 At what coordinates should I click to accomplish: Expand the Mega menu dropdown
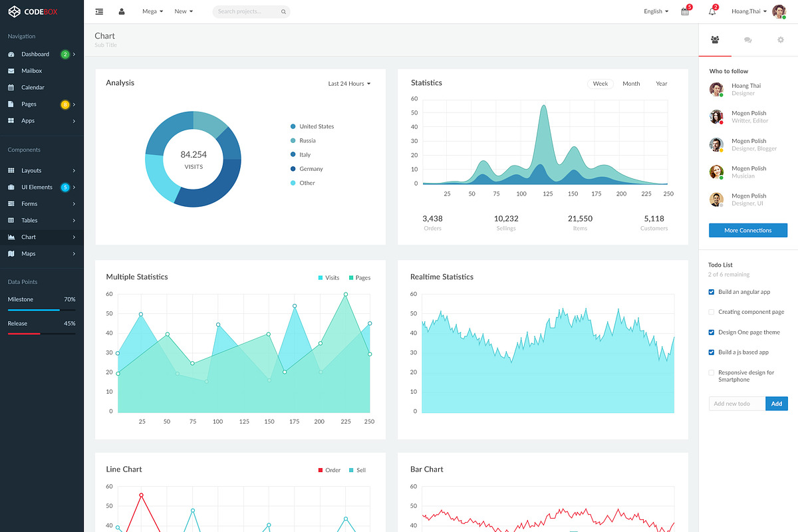(152, 11)
